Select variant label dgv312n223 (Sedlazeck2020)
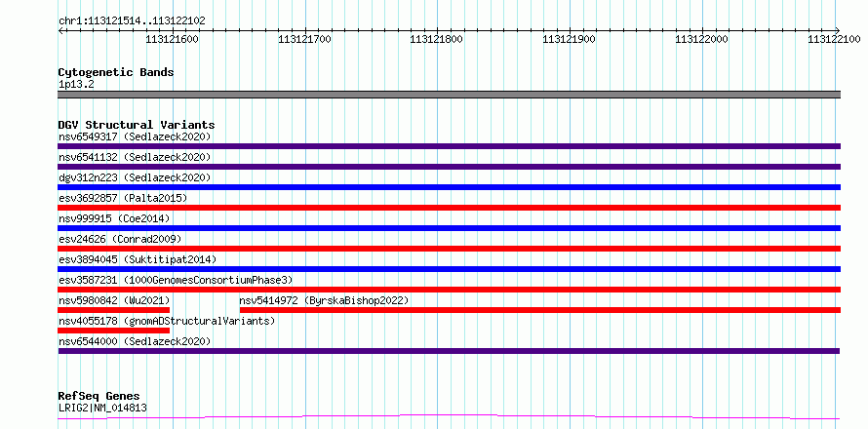The height and width of the screenshot is (429, 868). 135,177
